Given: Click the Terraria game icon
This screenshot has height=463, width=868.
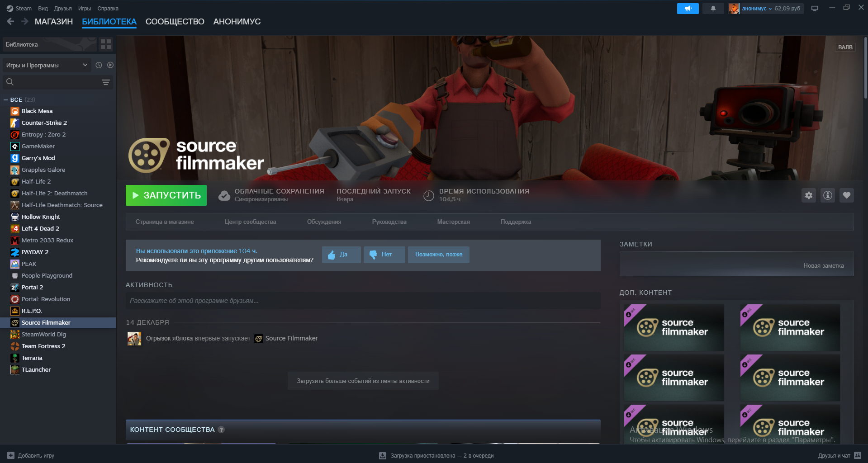Looking at the screenshot, I should click(x=15, y=358).
